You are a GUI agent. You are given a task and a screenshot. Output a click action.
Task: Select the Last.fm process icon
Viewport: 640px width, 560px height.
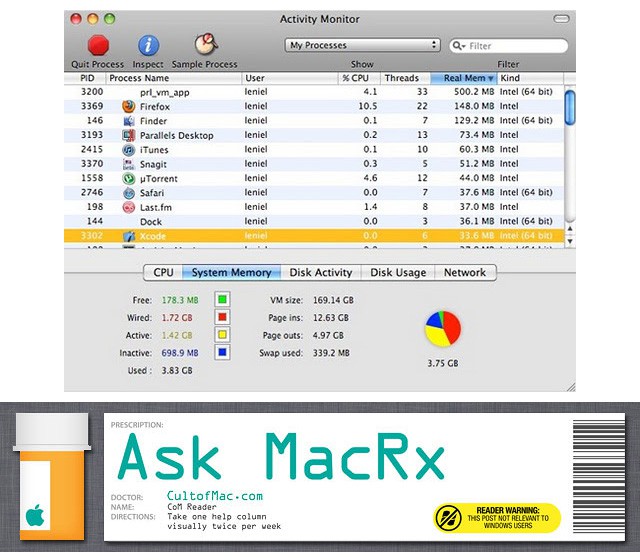(x=129, y=207)
